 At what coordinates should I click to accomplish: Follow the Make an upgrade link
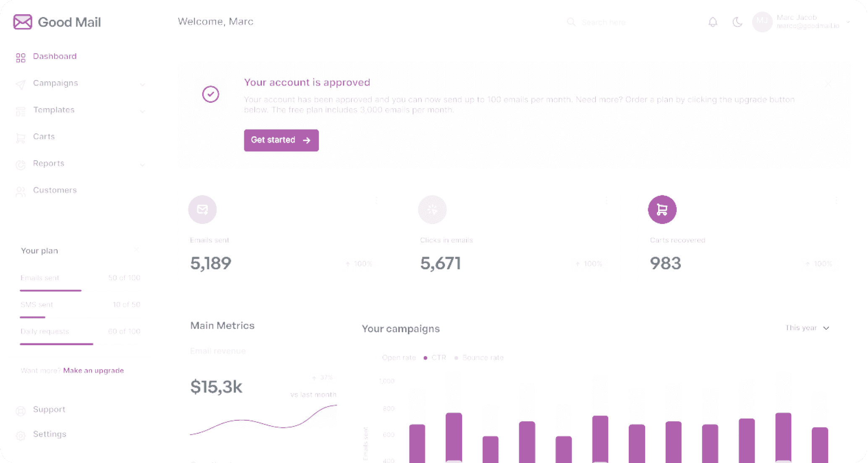(x=93, y=370)
